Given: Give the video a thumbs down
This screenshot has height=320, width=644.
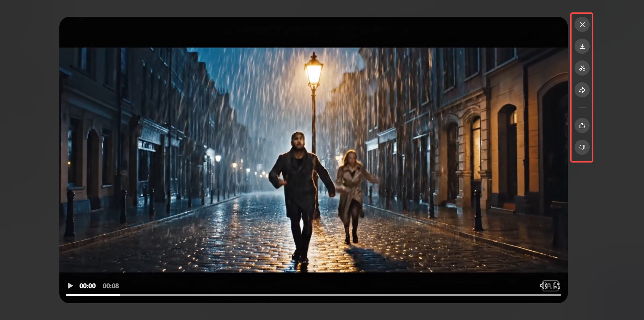Looking at the screenshot, I should click(x=582, y=147).
